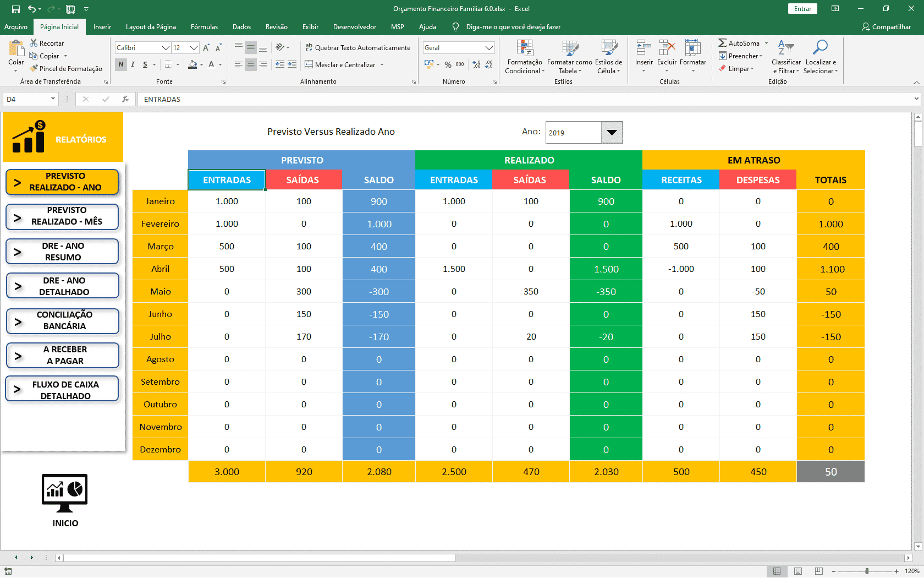Toggle Underline (S) formatting

point(145,64)
